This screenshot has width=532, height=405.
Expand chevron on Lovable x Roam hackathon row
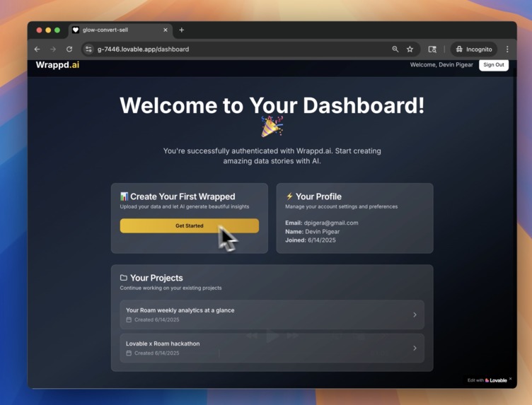click(x=415, y=348)
